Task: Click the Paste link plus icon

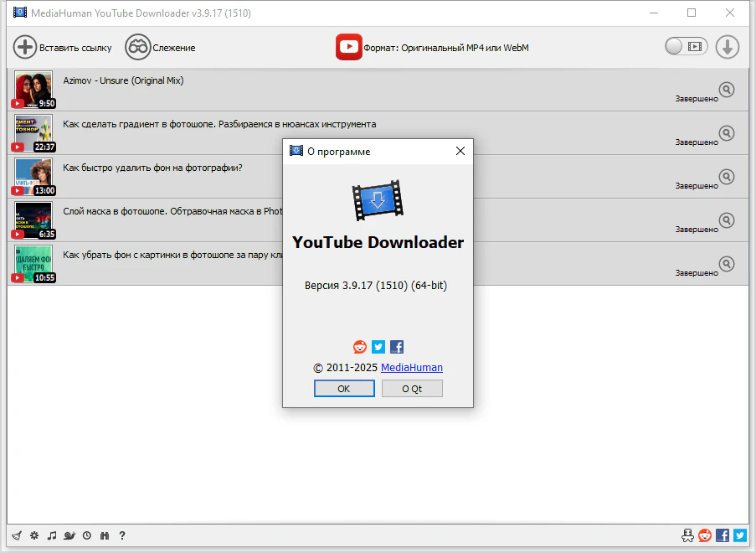Action: pyautogui.click(x=24, y=47)
